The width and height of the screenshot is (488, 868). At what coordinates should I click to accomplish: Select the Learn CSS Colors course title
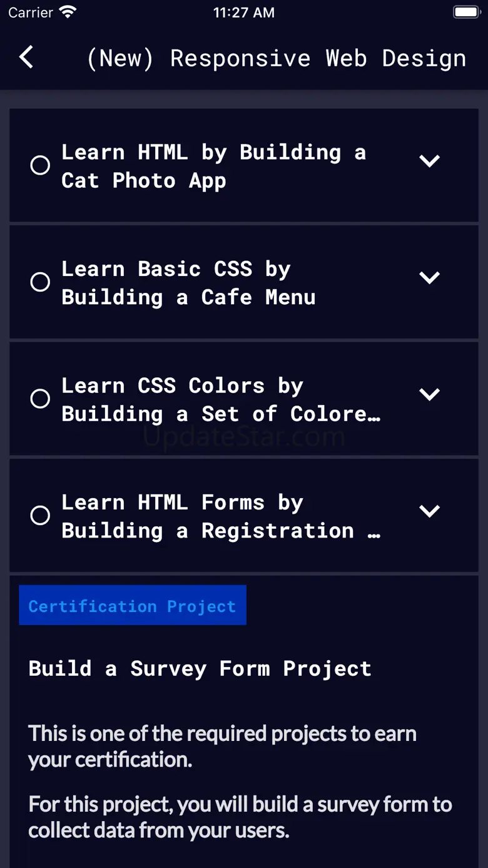tap(220, 399)
